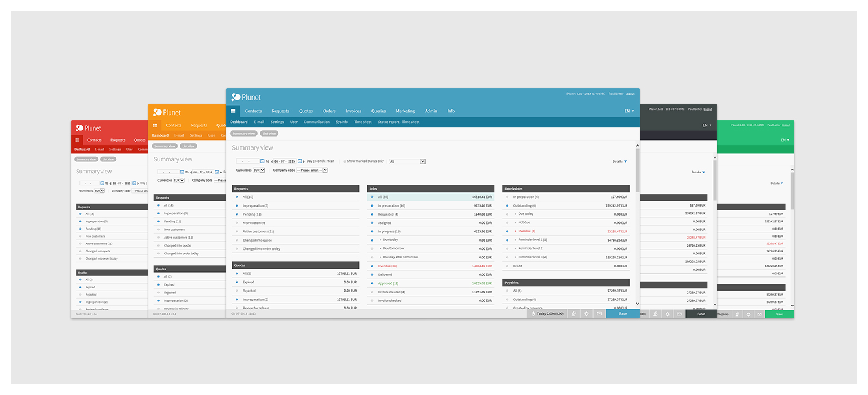The height and width of the screenshot is (395, 868).
Task: Open the Invoices menu
Action: (x=353, y=111)
